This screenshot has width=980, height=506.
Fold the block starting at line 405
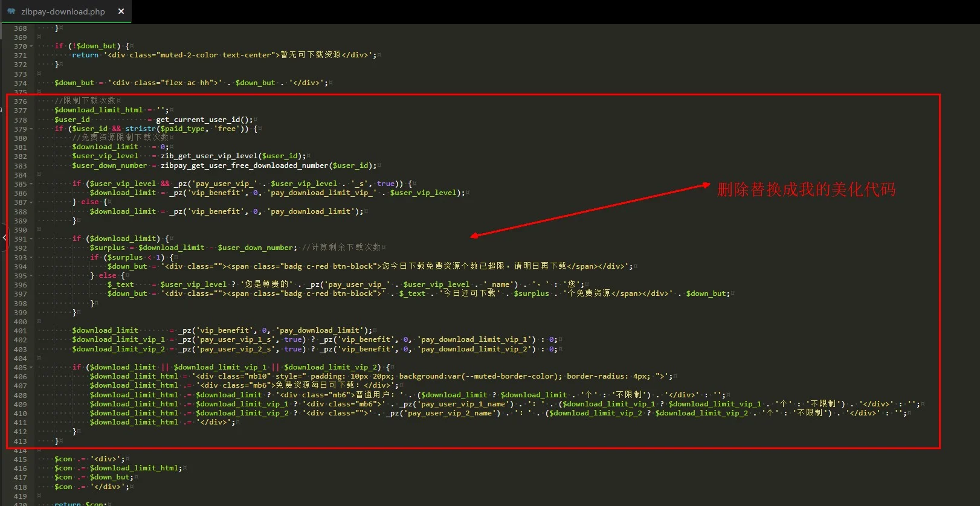point(31,368)
